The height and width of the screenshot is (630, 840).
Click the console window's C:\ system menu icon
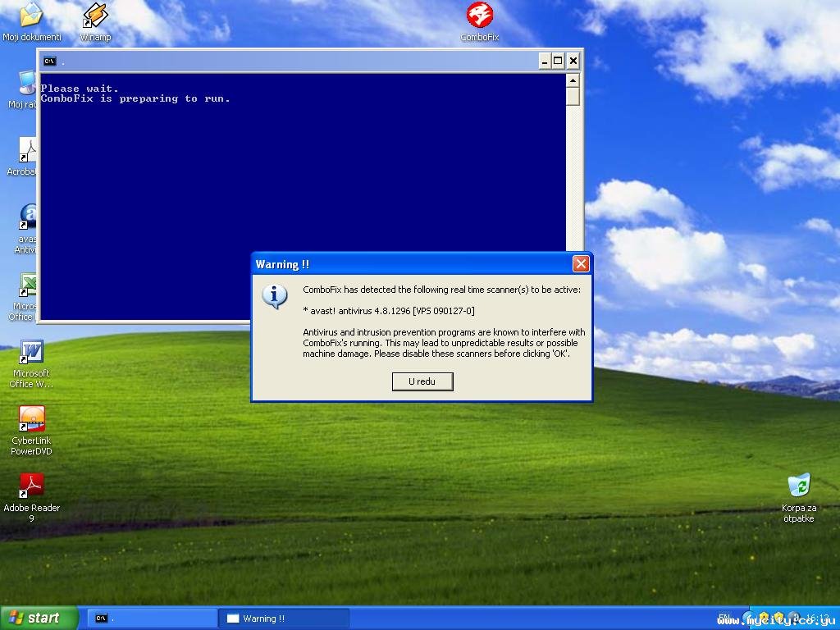point(50,61)
